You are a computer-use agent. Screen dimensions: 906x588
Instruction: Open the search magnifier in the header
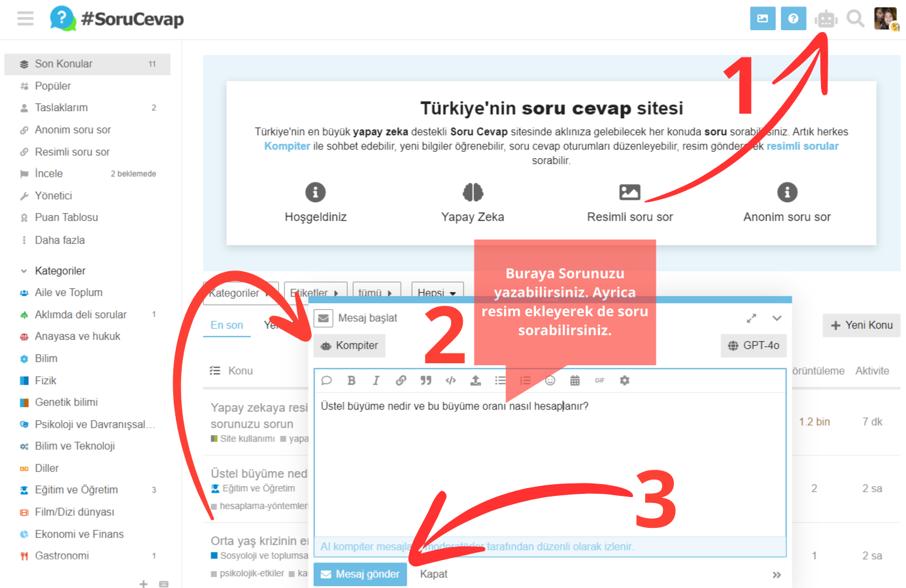coord(855,18)
